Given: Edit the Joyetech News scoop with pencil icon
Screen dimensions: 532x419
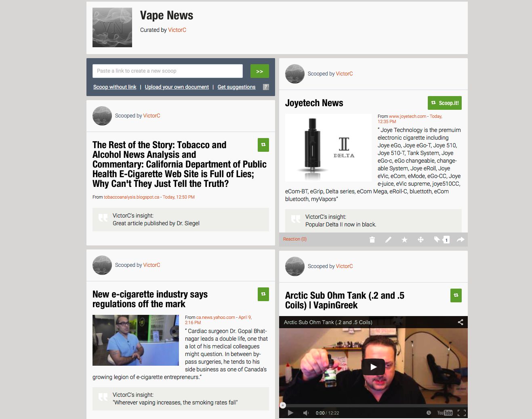Looking at the screenshot, I should pos(388,240).
